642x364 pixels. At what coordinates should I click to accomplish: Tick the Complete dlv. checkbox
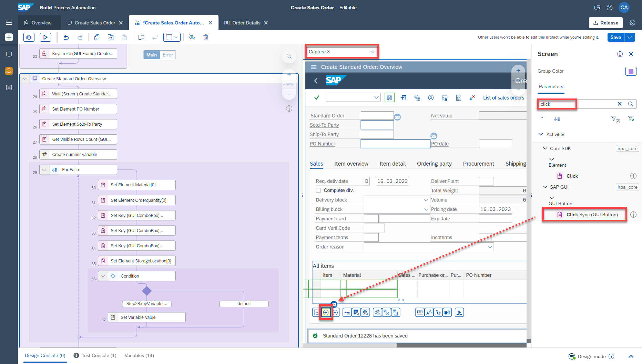coord(318,190)
